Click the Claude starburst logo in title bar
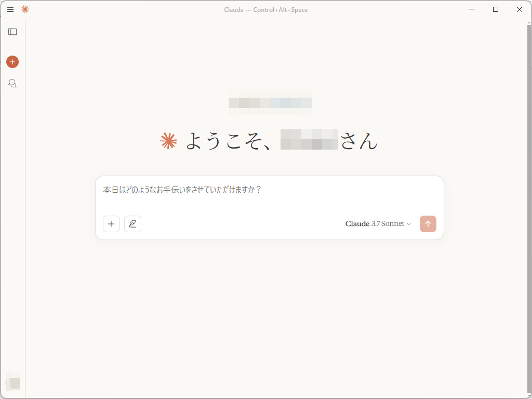The image size is (532, 399). (25, 9)
